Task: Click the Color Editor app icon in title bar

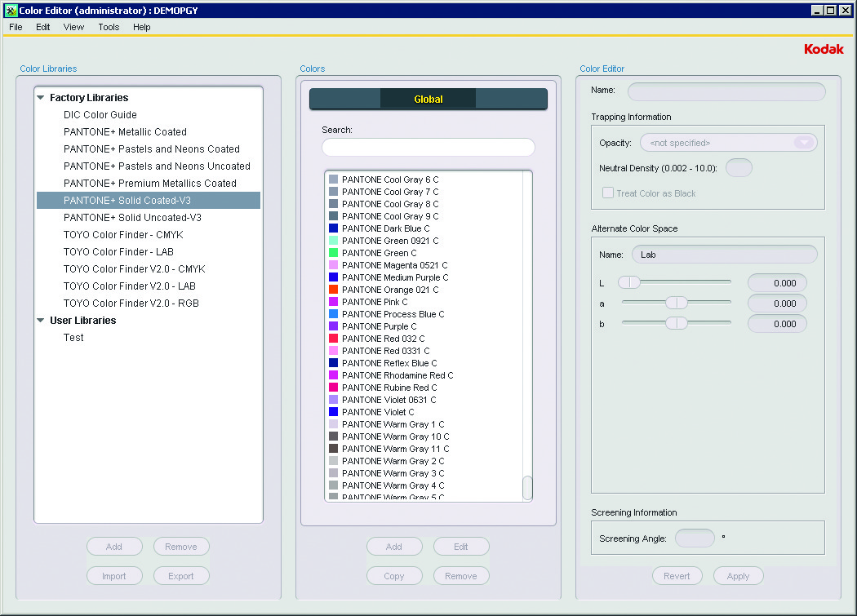Action: tap(11, 11)
